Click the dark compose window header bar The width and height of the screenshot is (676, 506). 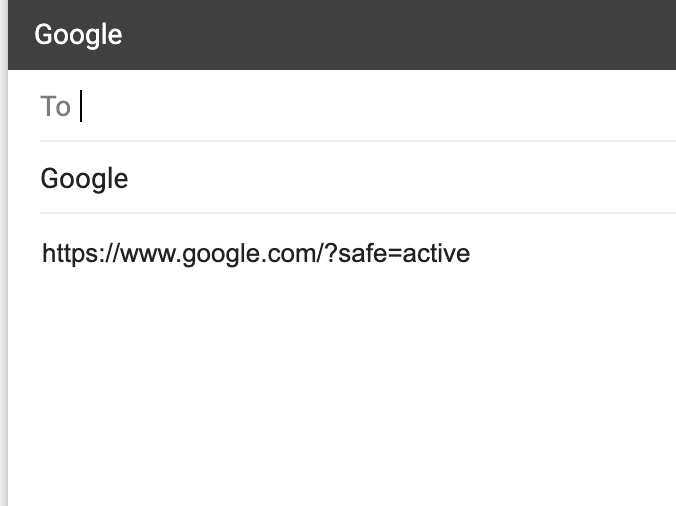click(340, 35)
